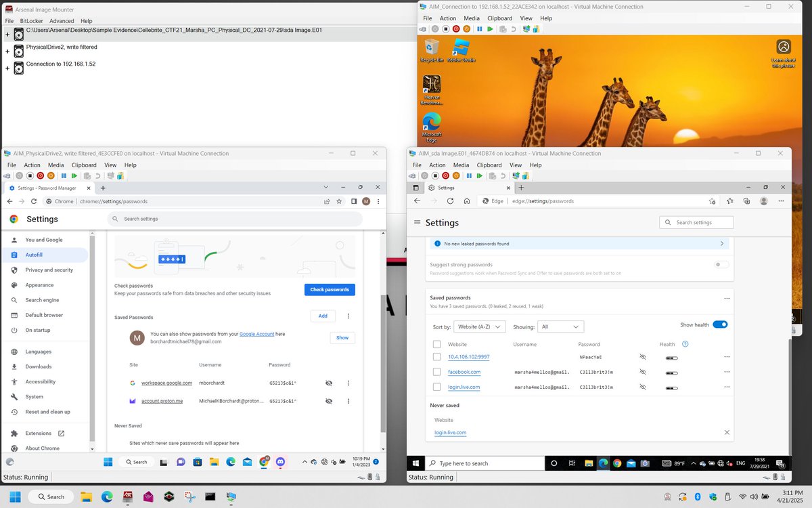Image resolution: width=812 pixels, height=508 pixels.
Task: Toggle the Show health switch
Action: click(x=720, y=324)
